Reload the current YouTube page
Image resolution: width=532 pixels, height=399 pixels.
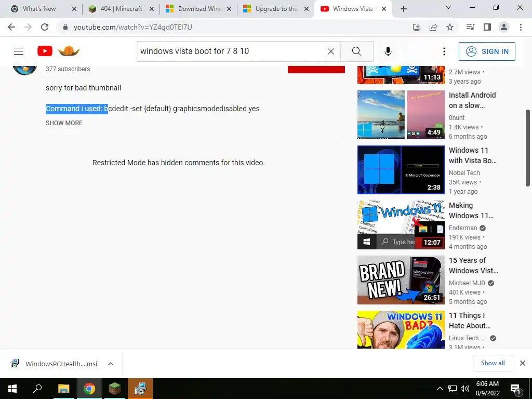(45, 27)
